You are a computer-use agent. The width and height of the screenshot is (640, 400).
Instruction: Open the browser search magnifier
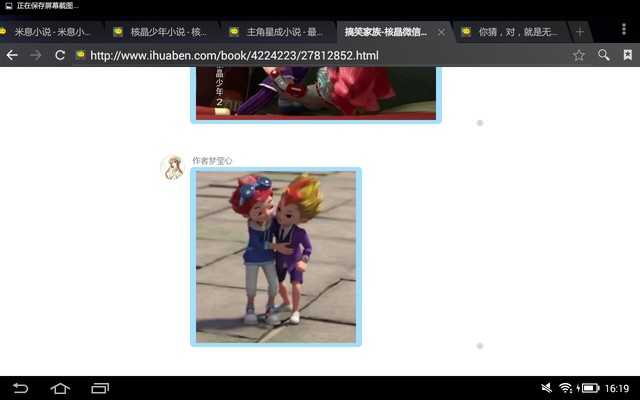[x=604, y=55]
